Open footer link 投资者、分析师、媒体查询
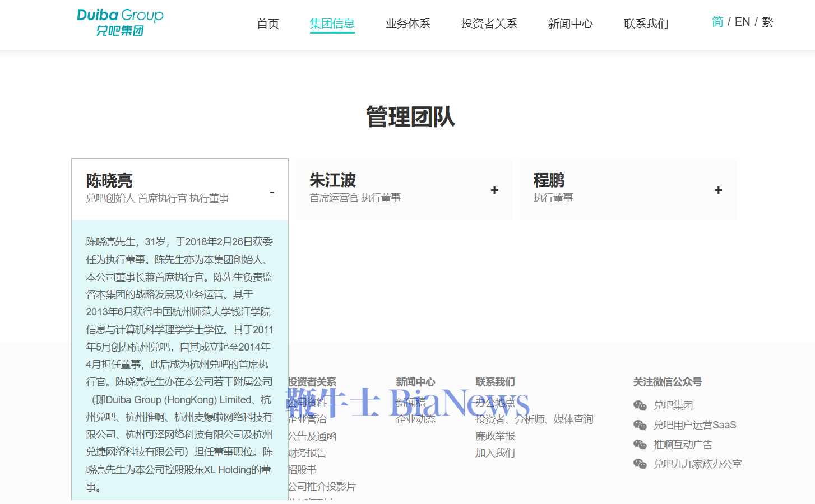815x504 pixels. coord(534,419)
